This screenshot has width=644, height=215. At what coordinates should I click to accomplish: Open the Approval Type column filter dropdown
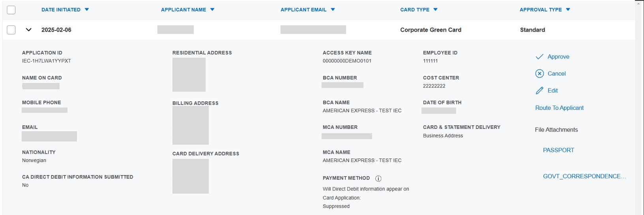pyautogui.click(x=568, y=10)
